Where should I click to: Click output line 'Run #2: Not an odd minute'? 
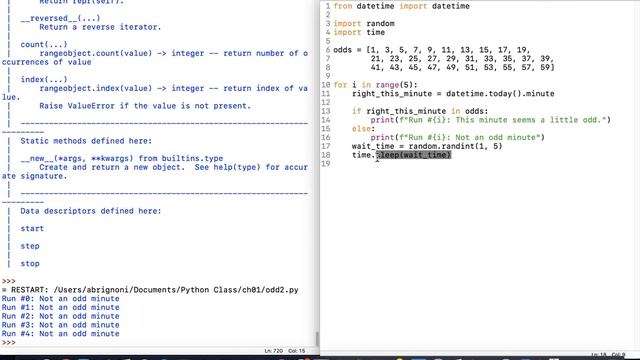tap(60, 316)
